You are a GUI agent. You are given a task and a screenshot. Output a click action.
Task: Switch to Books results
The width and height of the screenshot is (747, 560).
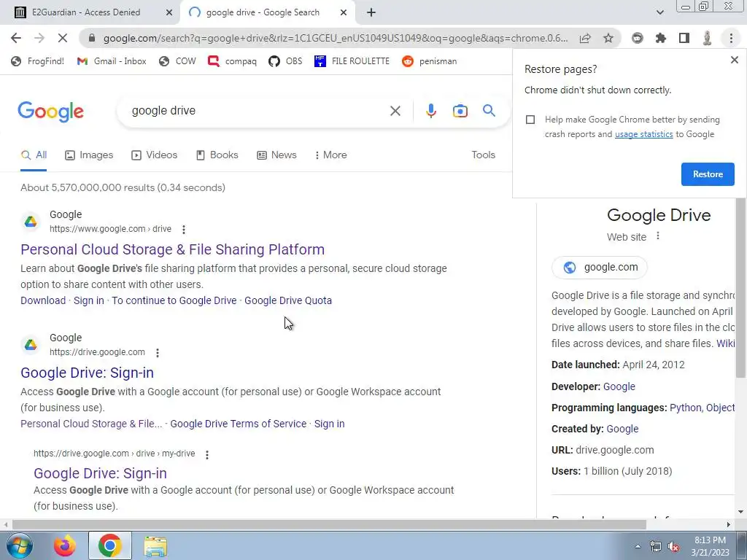(x=217, y=155)
